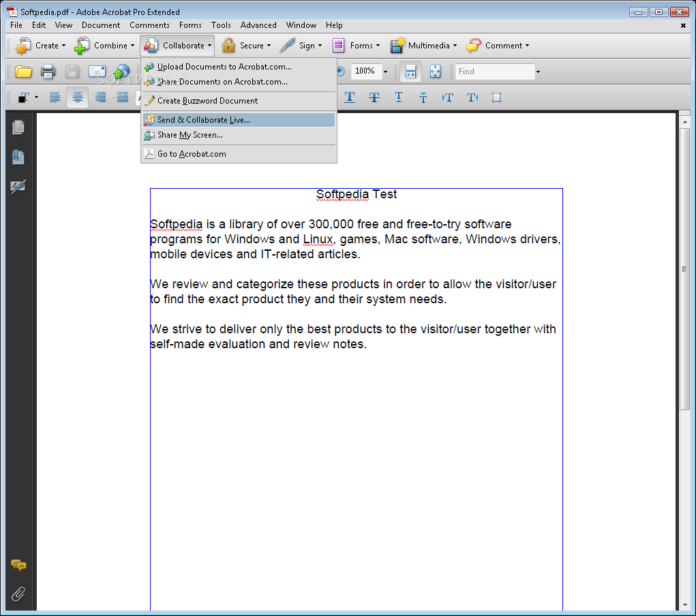The width and height of the screenshot is (696, 616).
Task: Choose Upload Documents to Acrobat.com
Action: pos(239,67)
